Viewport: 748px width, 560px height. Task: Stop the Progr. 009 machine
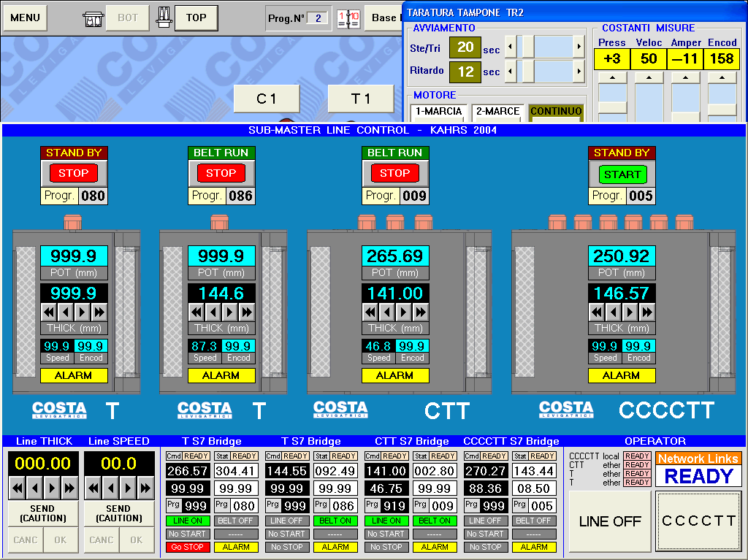click(x=394, y=173)
